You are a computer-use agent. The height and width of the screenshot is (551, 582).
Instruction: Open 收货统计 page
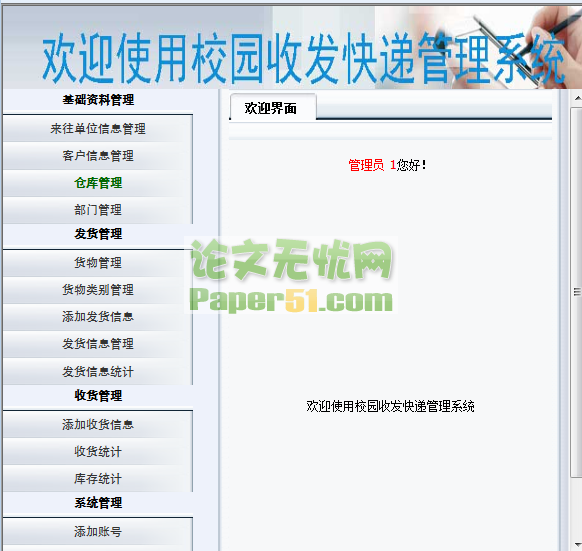(x=98, y=452)
